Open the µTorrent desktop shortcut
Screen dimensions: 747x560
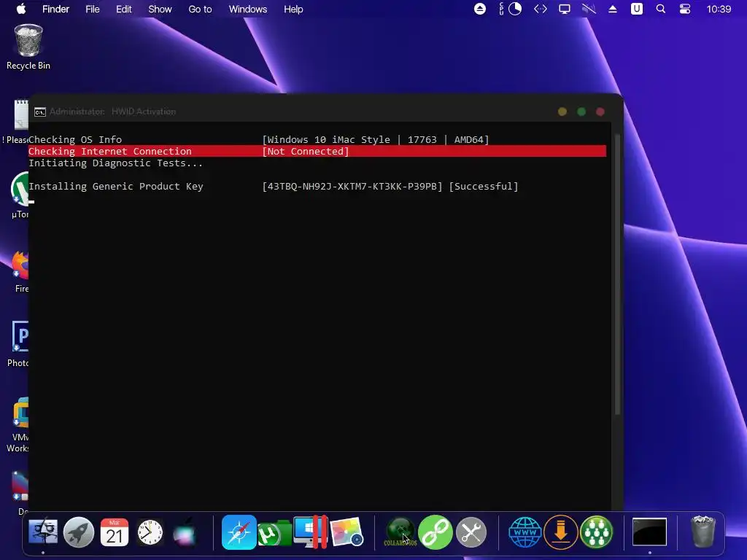click(20, 195)
